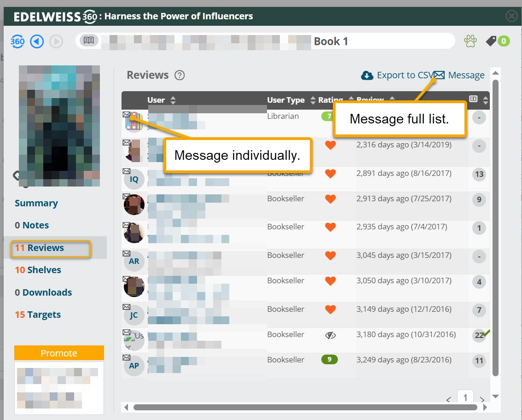Message reviewer AR via envelope icon
Image resolution: width=522 pixels, height=420 pixels.
pyautogui.click(x=126, y=253)
